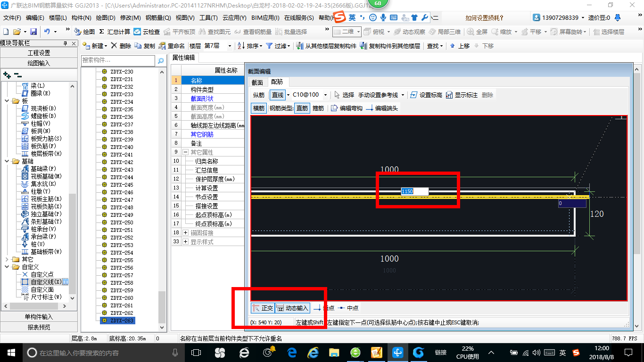This screenshot has height=362, width=644.
Task: Click 工程设置 navigation button
Action: point(39,53)
